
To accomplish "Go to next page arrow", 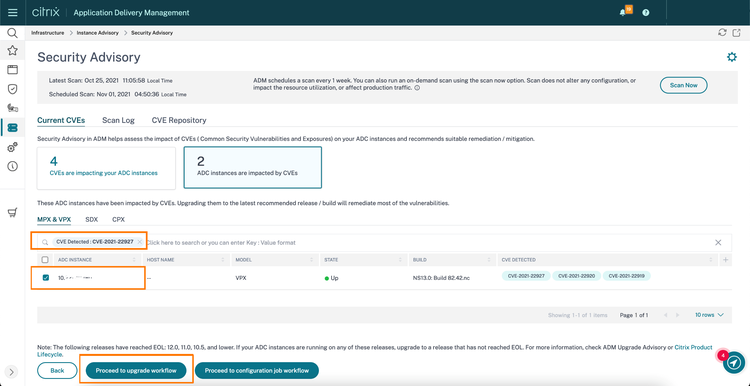I will (x=678, y=315).
